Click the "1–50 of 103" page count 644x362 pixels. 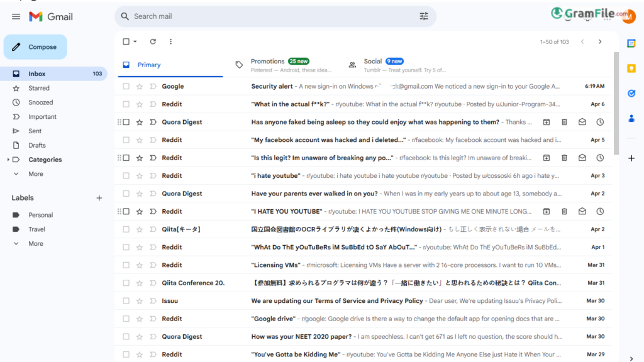[x=554, y=42]
